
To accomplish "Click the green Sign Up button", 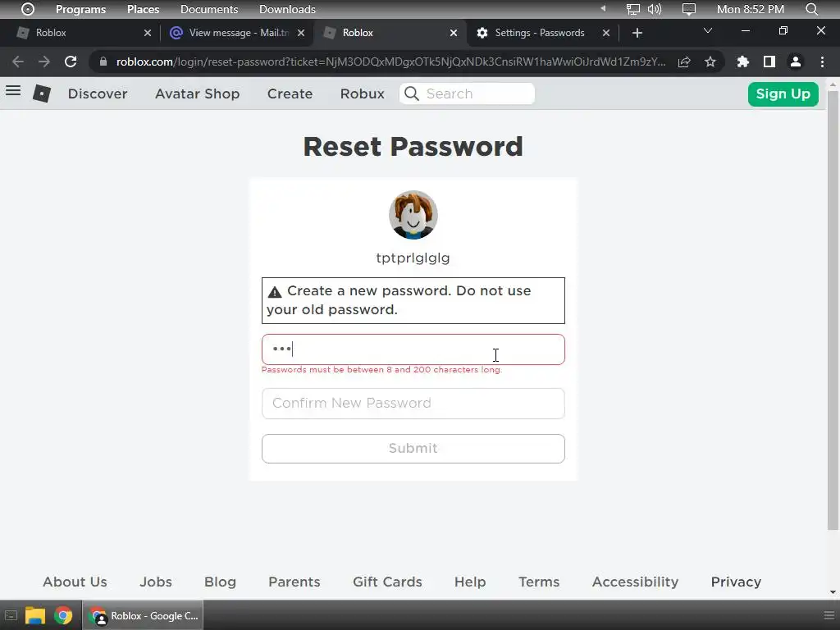I will pyautogui.click(x=783, y=94).
